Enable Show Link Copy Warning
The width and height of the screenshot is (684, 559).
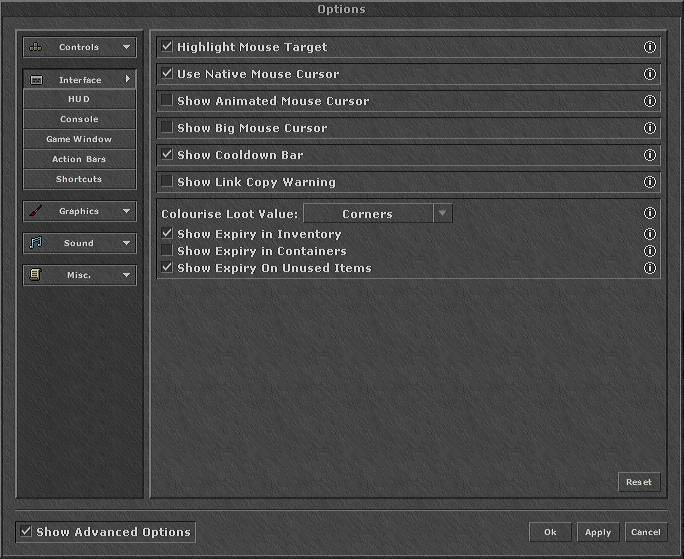pyautogui.click(x=167, y=181)
